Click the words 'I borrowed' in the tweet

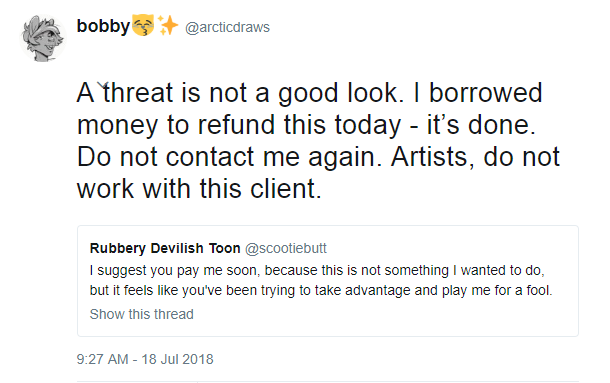pos(478,93)
